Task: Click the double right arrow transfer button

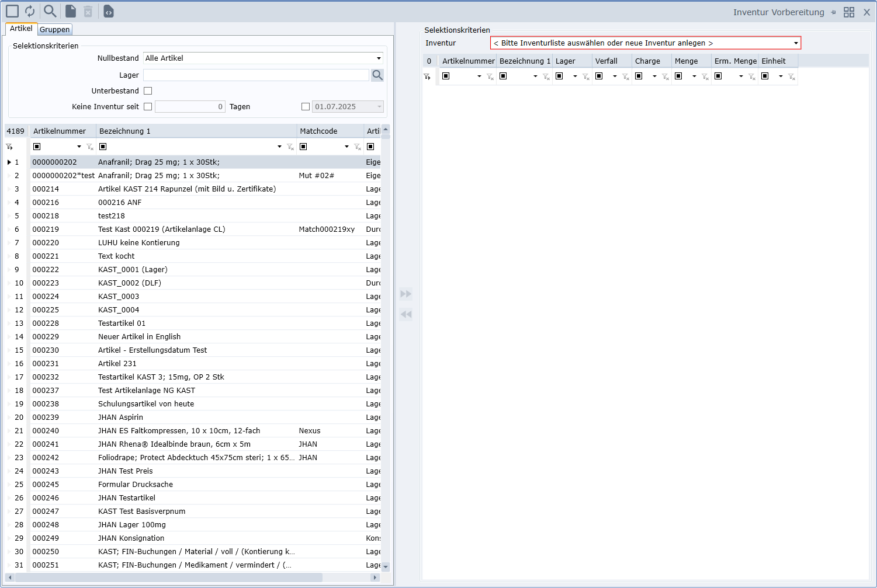Action: click(406, 294)
